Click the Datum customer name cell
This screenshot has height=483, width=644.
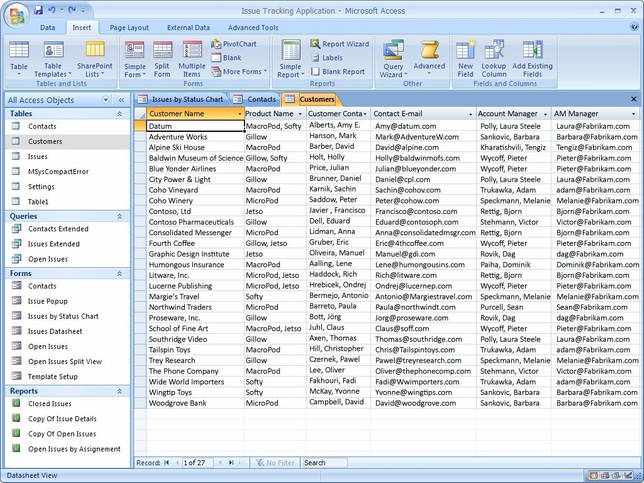195,126
